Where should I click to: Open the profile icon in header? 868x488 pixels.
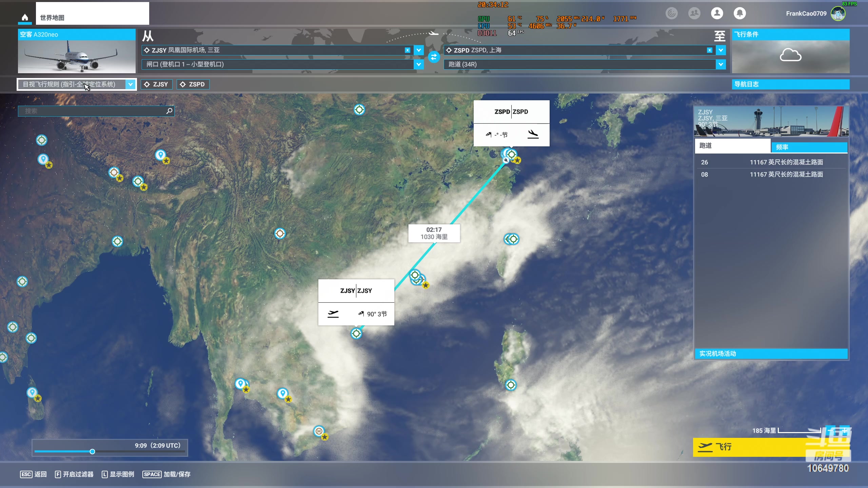pyautogui.click(x=717, y=13)
